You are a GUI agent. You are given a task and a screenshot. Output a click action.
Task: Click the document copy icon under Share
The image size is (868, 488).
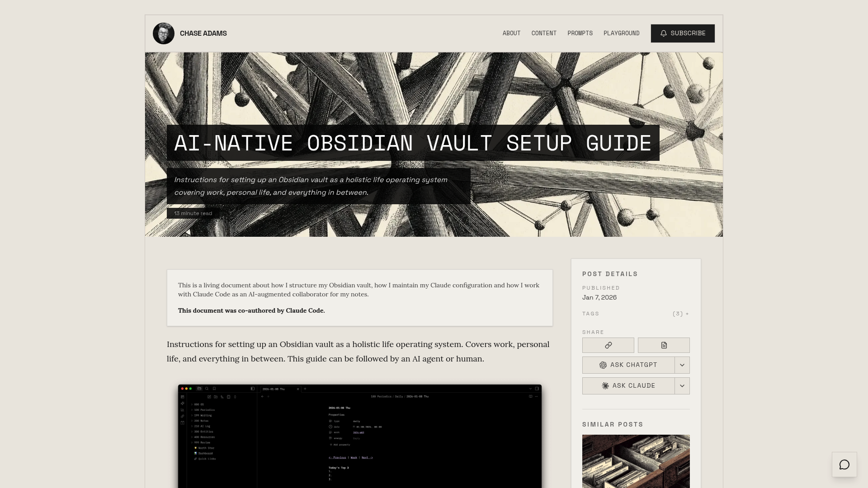(664, 345)
